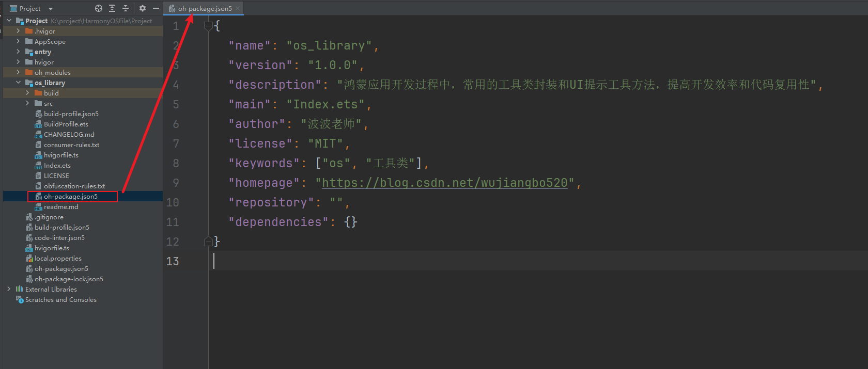
Task: Expand the src folder
Action: tap(28, 103)
